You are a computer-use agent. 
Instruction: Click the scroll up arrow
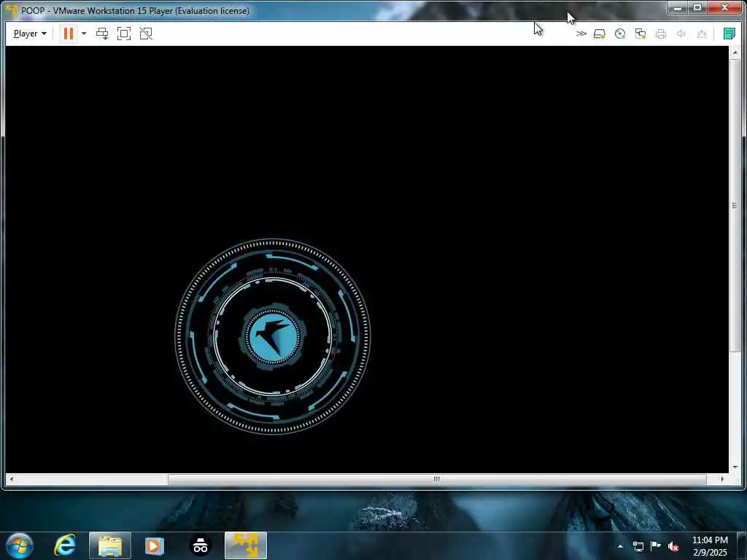click(735, 52)
